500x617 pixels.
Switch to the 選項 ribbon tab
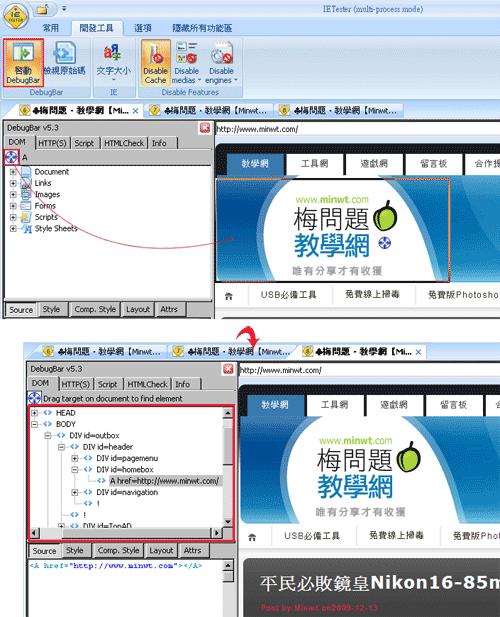[x=142, y=28]
